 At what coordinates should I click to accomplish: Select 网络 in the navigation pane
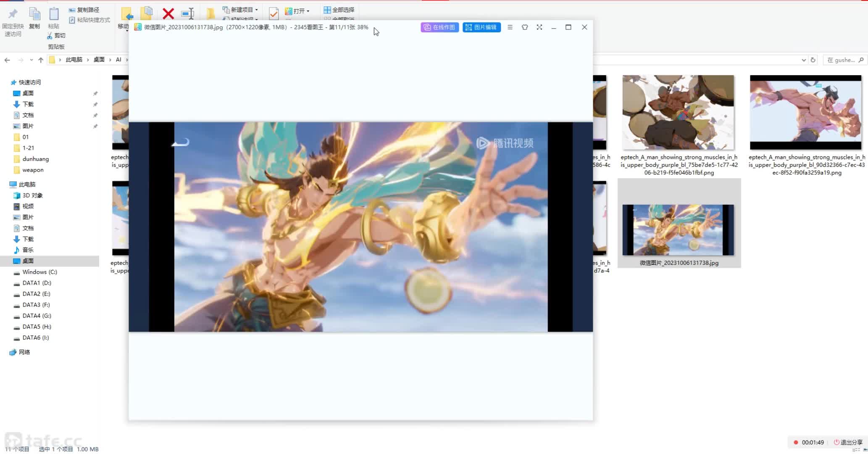click(x=24, y=352)
